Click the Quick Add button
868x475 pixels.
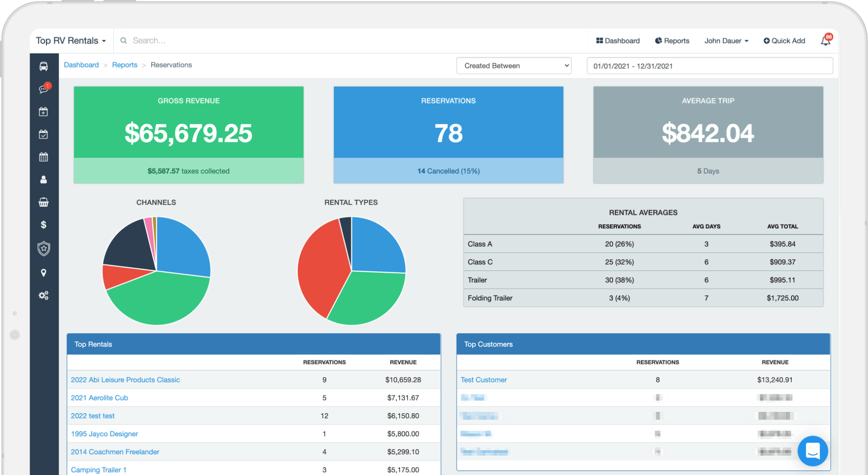click(x=784, y=41)
